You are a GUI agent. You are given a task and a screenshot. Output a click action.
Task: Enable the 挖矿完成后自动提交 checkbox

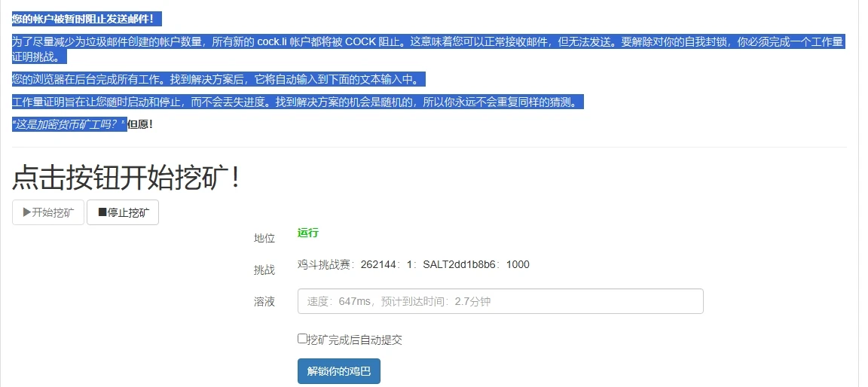click(x=302, y=339)
